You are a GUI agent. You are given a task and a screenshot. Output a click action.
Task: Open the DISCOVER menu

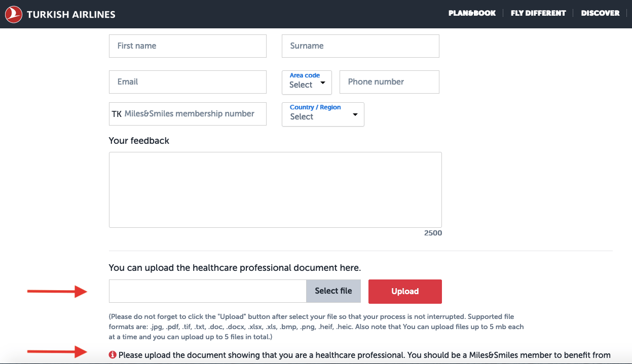click(x=600, y=13)
